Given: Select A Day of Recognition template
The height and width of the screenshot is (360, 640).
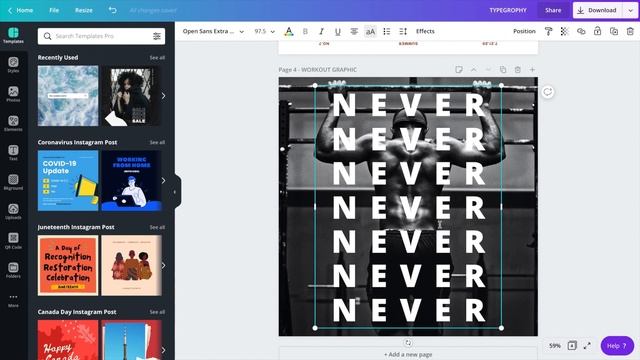Looking at the screenshot, I should coord(68,265).
